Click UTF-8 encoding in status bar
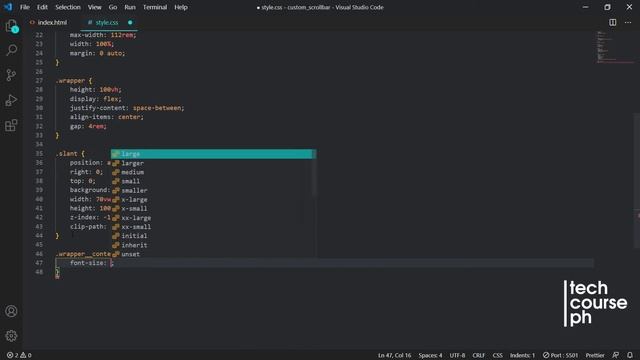Image resolution: width=640 pixels, height=360 pixels. [457, 356]
